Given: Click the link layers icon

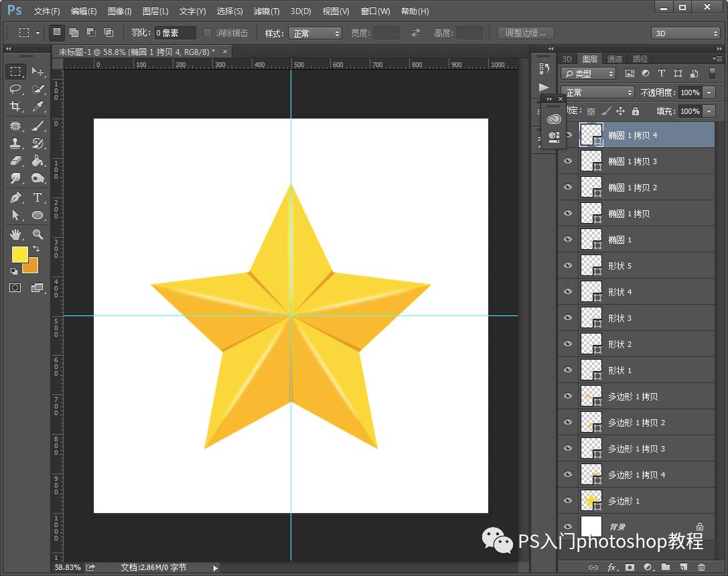Looking at the screenshot, I should (593, 567).
